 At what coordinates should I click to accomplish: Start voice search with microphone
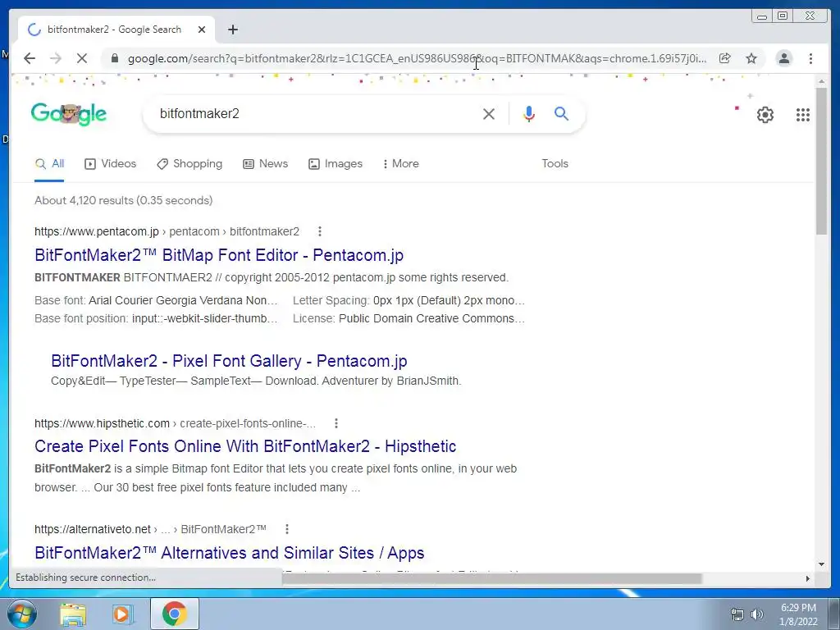coord(529,113)
